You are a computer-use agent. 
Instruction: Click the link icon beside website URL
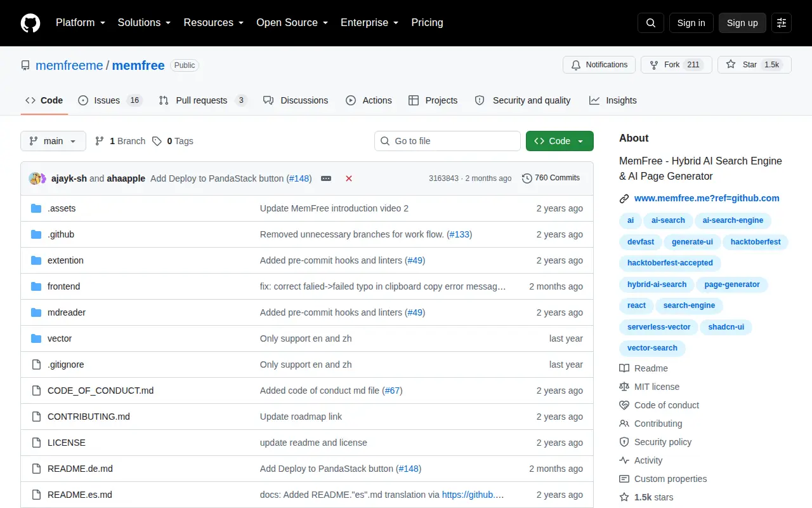624,199
